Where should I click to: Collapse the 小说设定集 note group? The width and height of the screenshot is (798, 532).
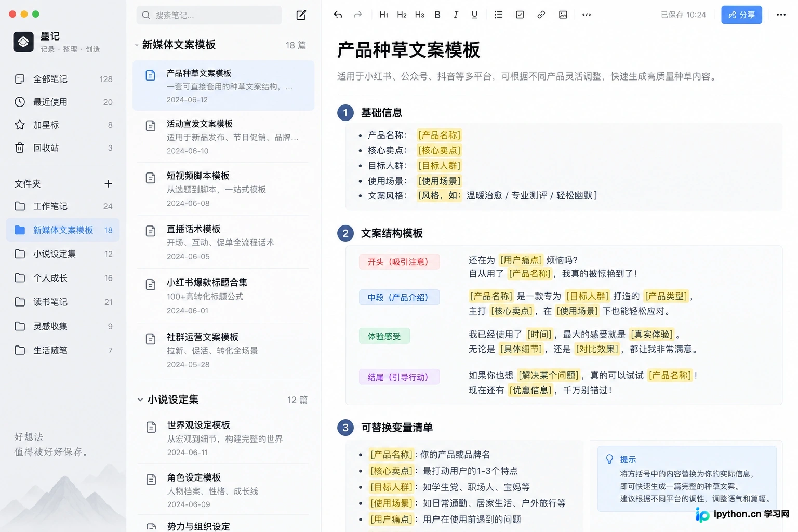(x=140, y=400)
